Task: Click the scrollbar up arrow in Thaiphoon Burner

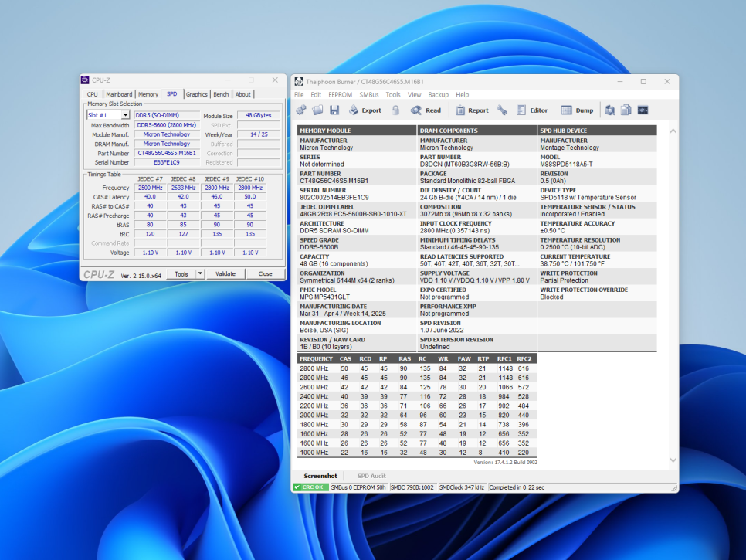Action: [673, 131]
